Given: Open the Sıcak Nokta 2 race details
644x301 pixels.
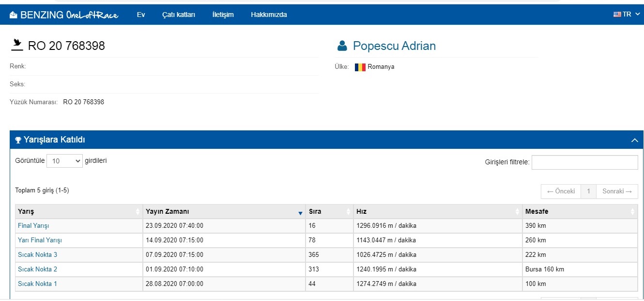Looking at the screenshot, I should tap(37, 269).
